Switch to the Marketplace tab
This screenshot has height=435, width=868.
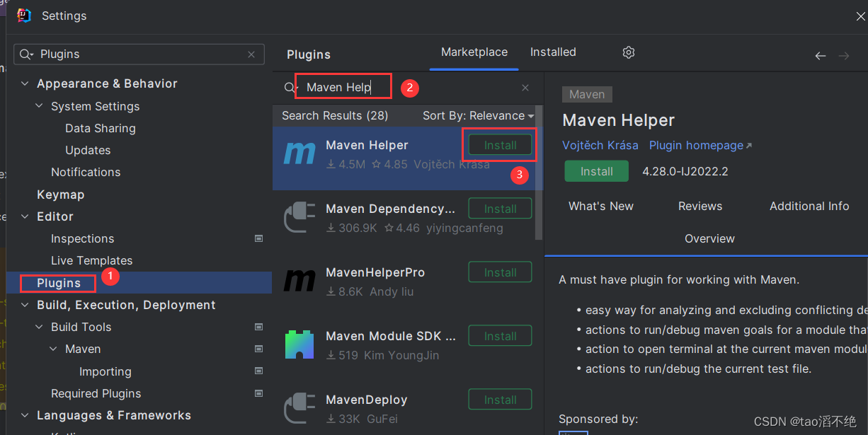pyautogui.click(x=474, y=52)
